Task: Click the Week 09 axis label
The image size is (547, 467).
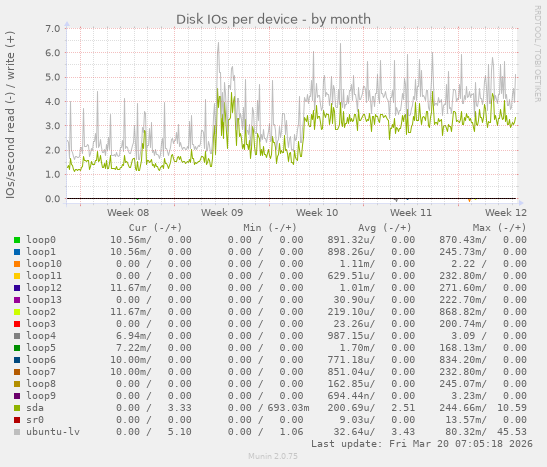Action: point(222,213)
